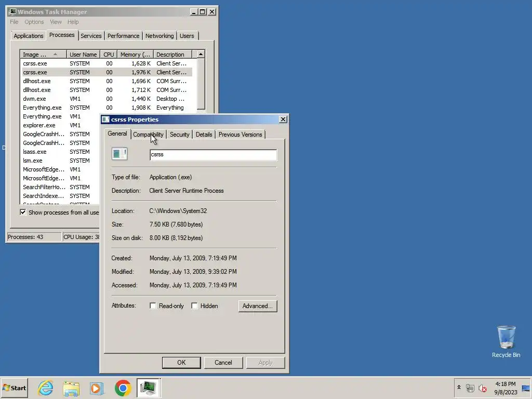Select Everything.exe row owned by SYSTEM
Viewport: 532px width, 399px height.
(x=107, y=108)
